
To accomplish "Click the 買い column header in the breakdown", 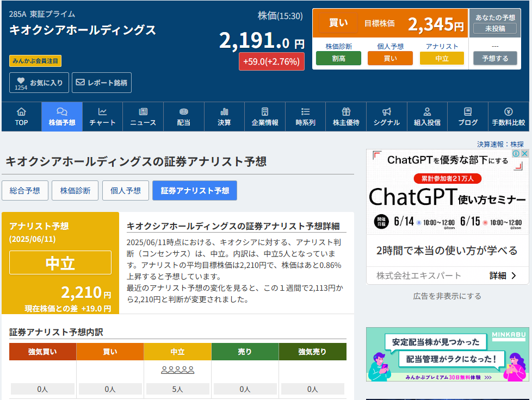I will [110, 352].
